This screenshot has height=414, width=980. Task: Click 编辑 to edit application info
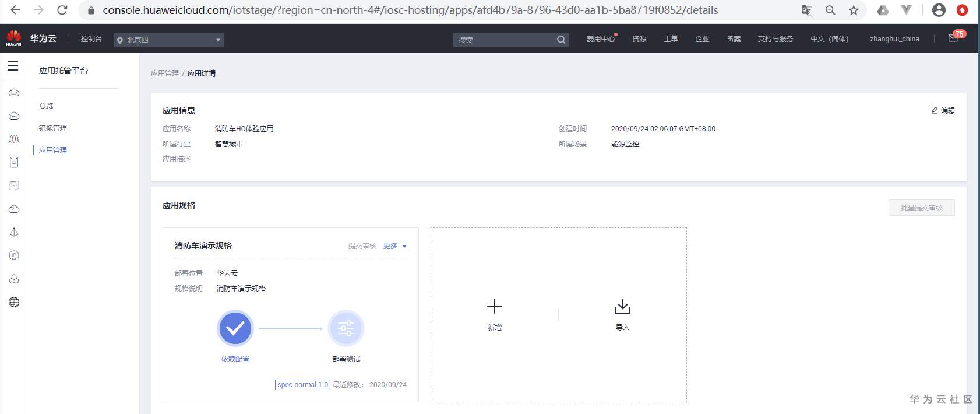(x=943, y=110)
